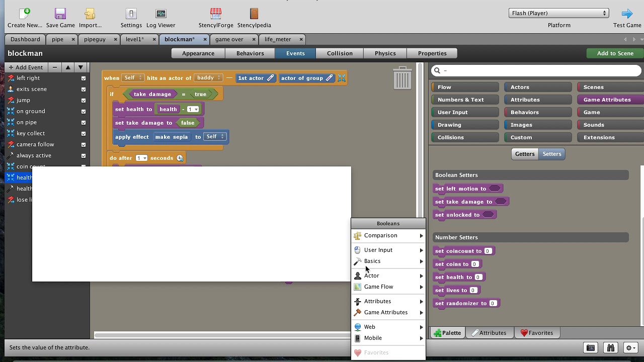The image size is (644, 362).
Task: Open the Self dropdown in apply effect block
Action: 215,137
